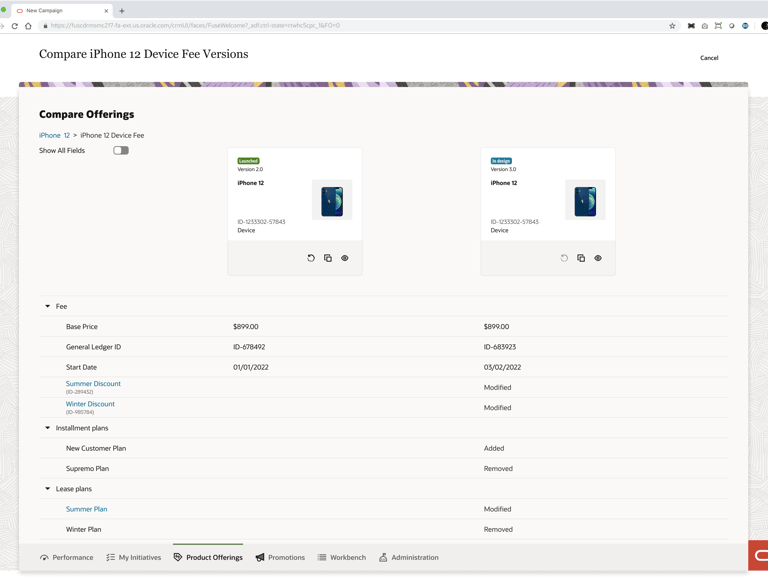Click copy icon on Version 3.0 card
The image size is (768, 578).
coord(581,258)
